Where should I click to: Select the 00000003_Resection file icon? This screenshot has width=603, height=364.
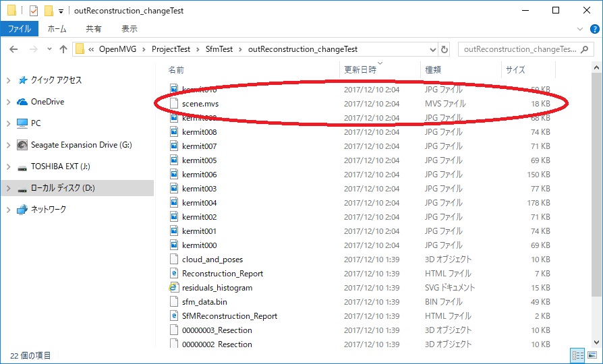coord(174,330)
